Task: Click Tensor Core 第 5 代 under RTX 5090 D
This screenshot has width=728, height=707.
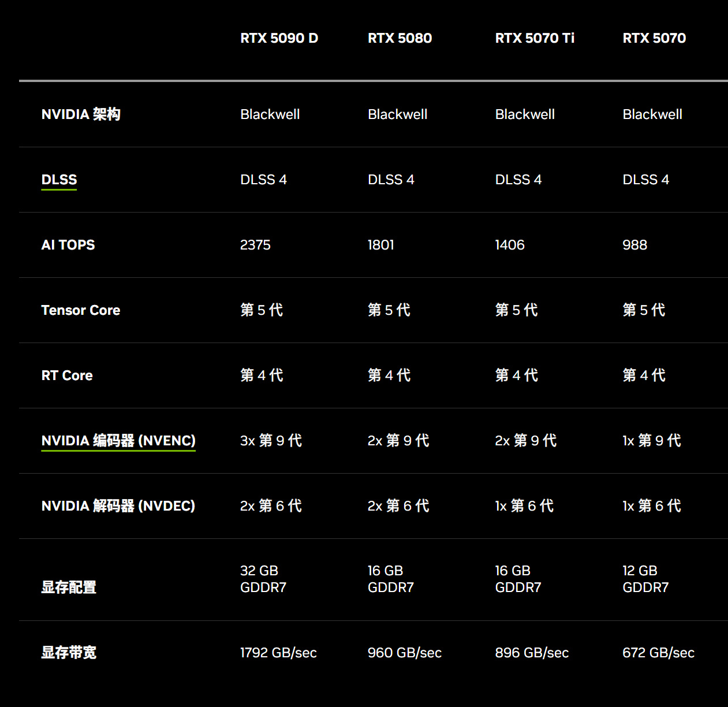Action: [x=262, y=310]
